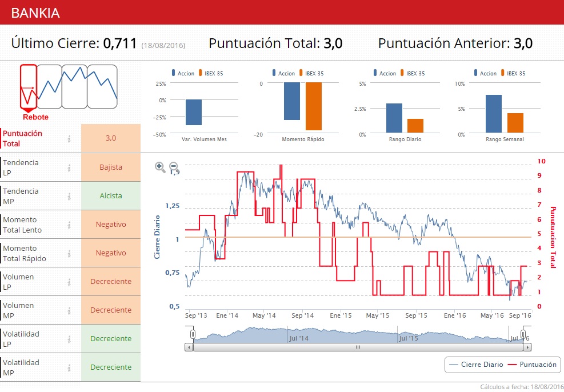Toggle Accion series in Momento Rápido chart
564x392 pixels.
tap(284, 73)
